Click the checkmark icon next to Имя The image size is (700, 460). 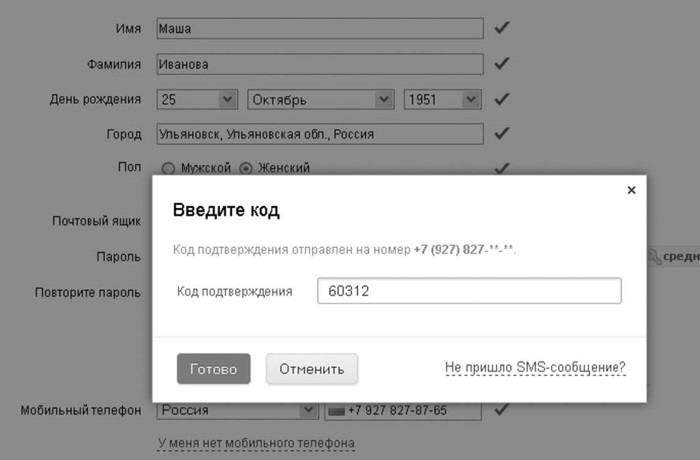point(502,28)
